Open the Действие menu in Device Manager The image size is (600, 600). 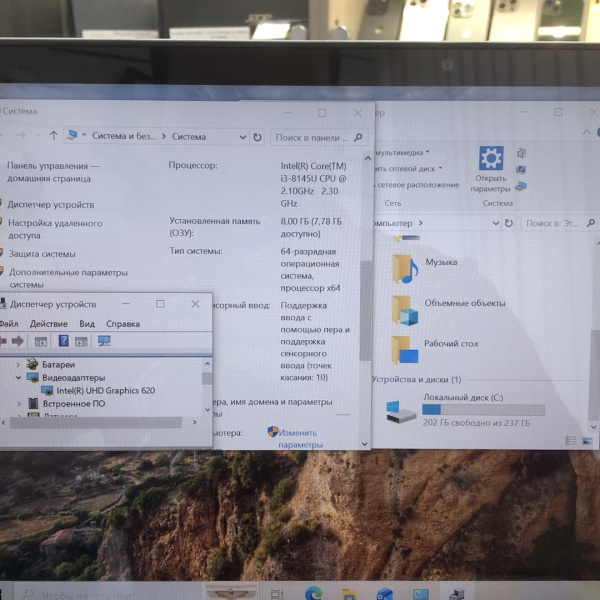point(49,324)
